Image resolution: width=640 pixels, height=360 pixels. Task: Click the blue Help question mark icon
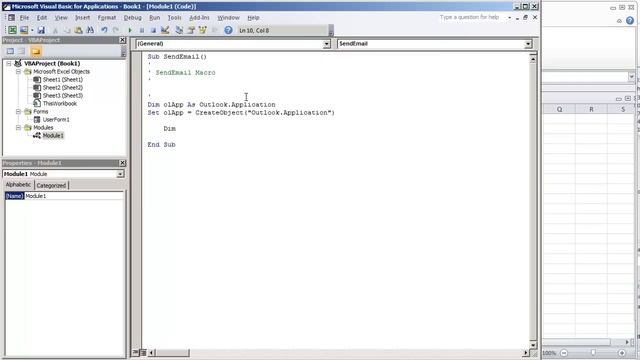[228, 30]
